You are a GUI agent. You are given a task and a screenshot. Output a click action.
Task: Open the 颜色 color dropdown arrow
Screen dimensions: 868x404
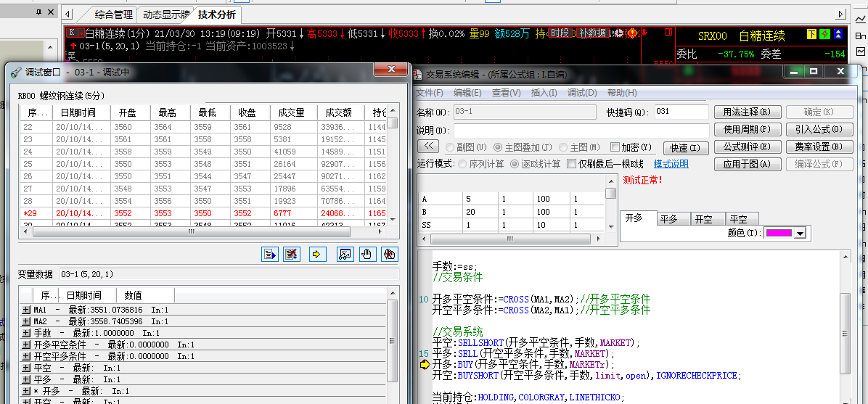click(800, 233)
